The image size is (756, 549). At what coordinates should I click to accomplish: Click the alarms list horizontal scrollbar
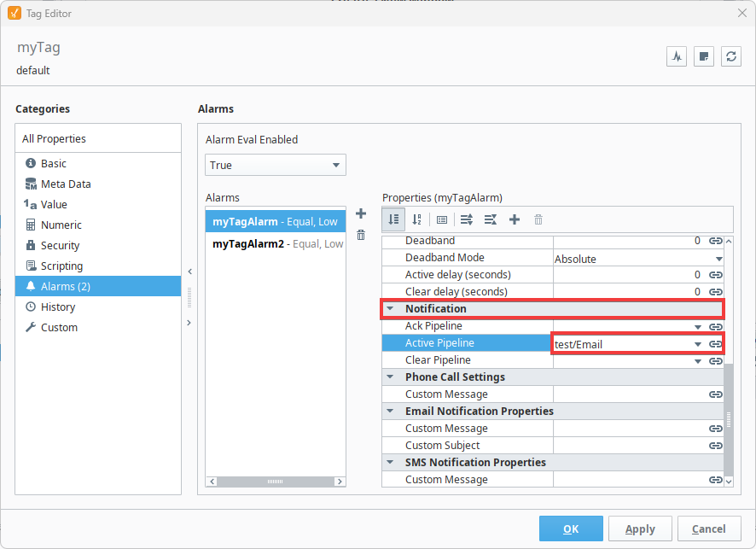point(276,482)
